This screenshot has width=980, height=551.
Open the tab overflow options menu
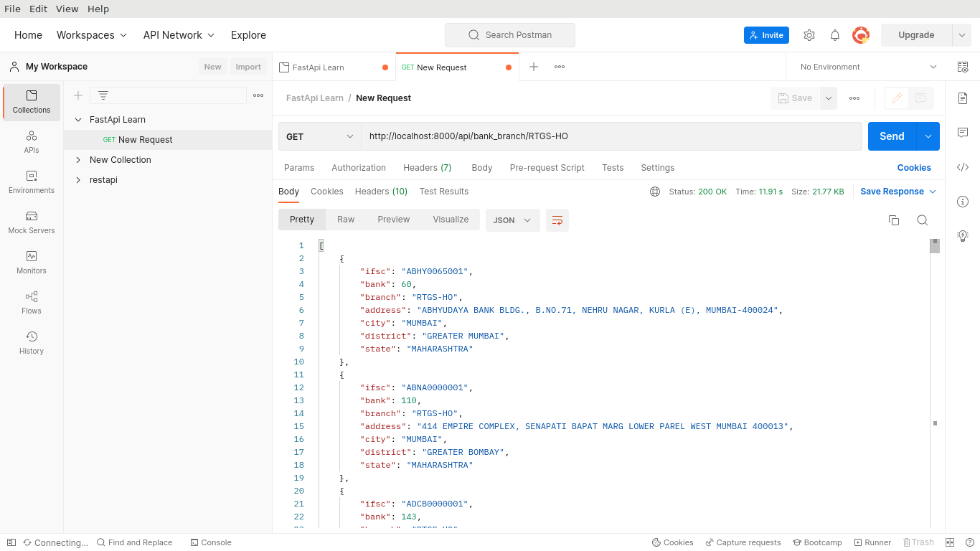[560, 67]
